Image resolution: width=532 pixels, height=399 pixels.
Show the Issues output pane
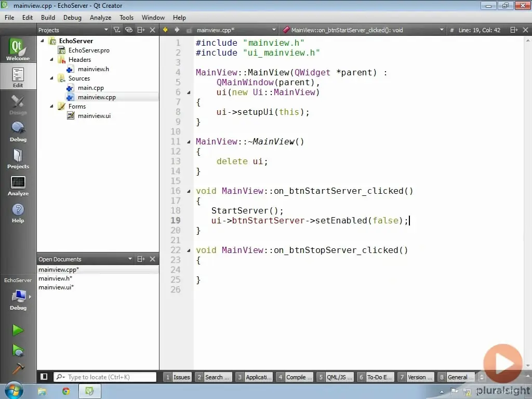click(x=178, y=377)
